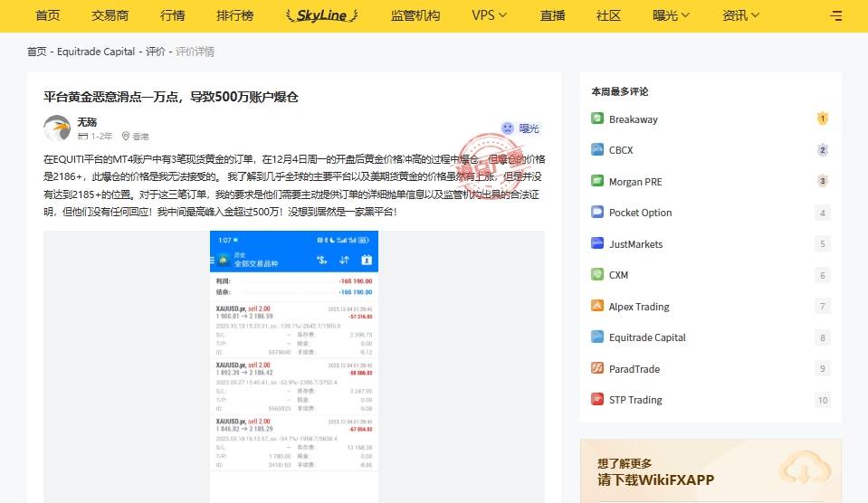The width and height of the screenshot is (868, 503).
Task: Click the location pin icon near 香港
Action: (x=126, y=136)
